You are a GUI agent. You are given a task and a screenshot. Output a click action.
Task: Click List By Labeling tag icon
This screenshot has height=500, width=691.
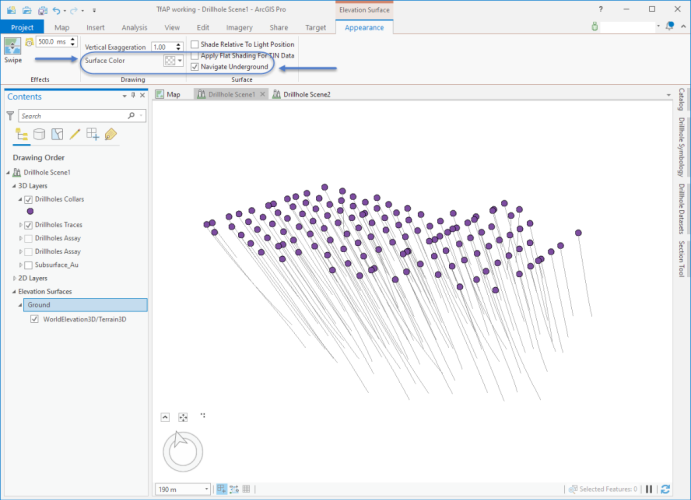click(x=111, y=134)
